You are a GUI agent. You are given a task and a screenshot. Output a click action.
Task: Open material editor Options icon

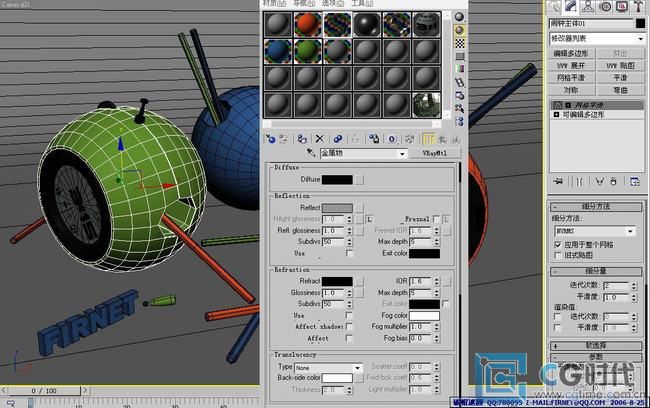[459, 95]
